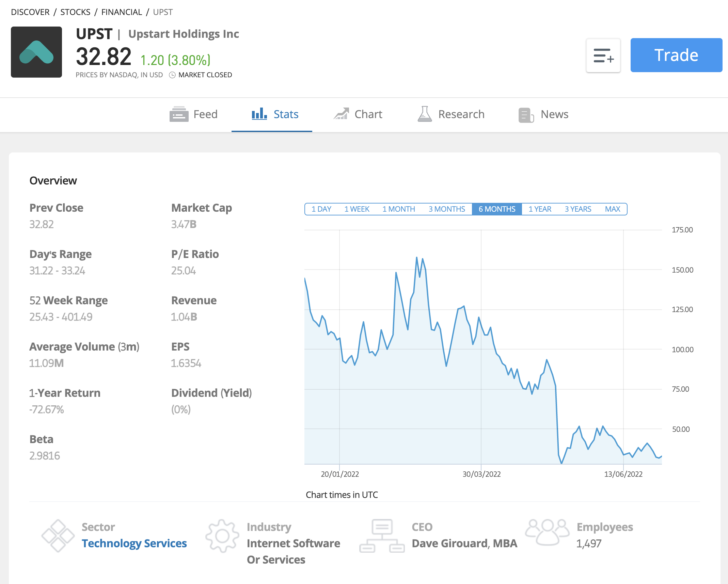Click the CEO org-chart icon

coord(382,536)
